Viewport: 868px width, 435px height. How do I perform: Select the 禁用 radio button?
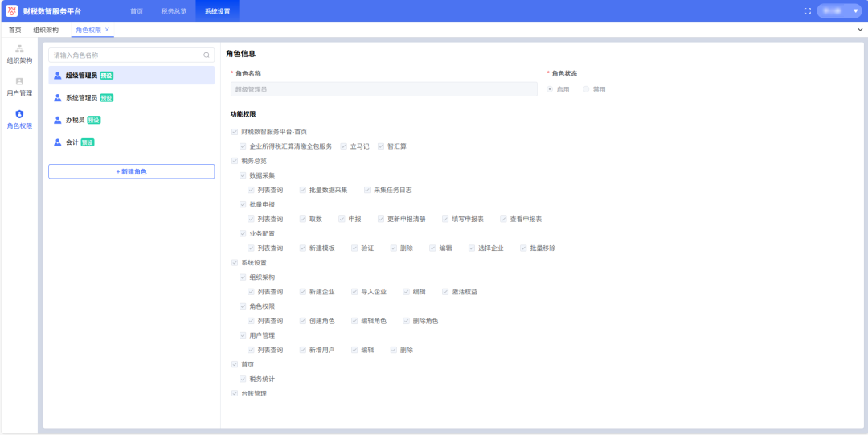click(x=586, y=89)
